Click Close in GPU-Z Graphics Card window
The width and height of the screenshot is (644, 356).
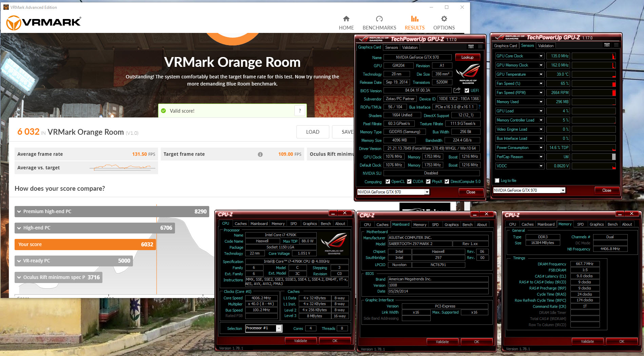click(471, 192)
